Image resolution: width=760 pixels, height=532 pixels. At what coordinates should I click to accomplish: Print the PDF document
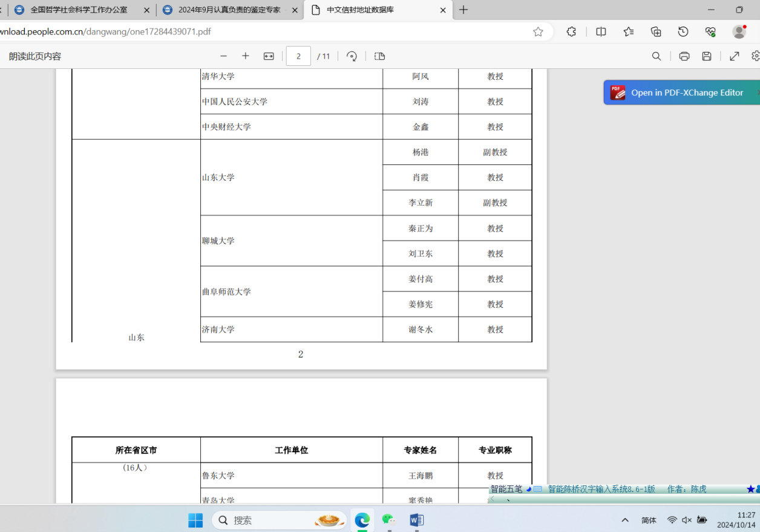click(684, 56)
